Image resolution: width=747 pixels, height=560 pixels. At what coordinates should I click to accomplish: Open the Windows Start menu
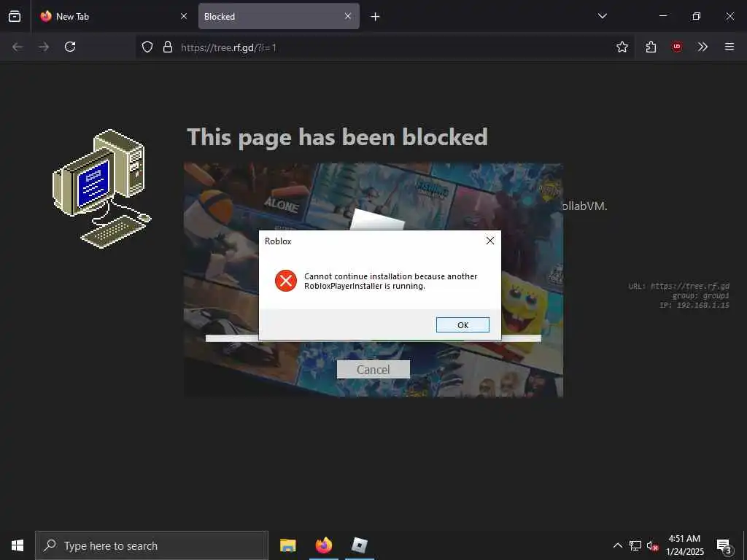click(18, 545)
